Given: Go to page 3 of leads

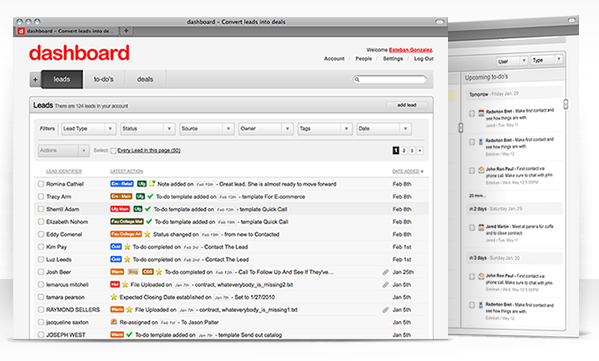Looking at the screenshot, I should coord(412,151).
